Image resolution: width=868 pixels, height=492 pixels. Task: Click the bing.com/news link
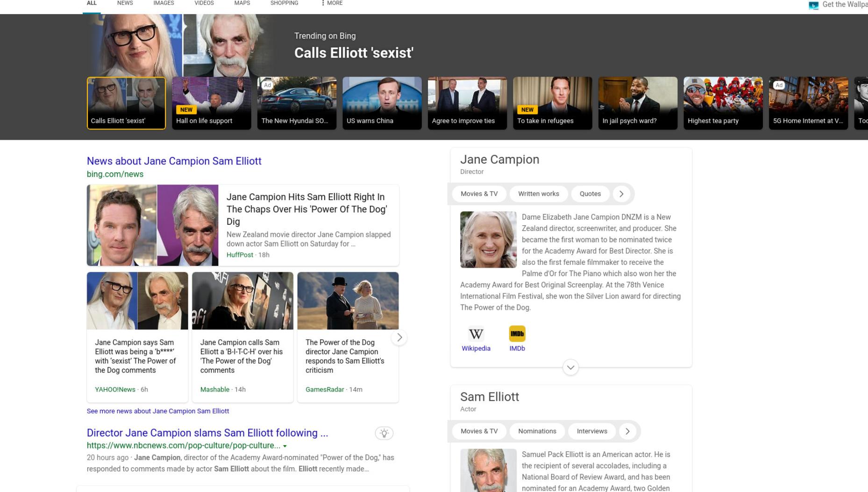[x=115, y=174]
